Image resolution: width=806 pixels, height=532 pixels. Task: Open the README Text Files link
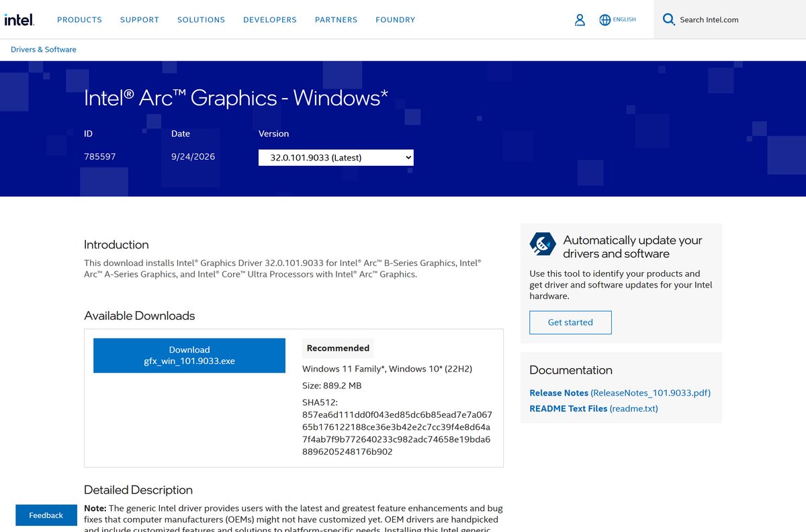tap(594, 408)
